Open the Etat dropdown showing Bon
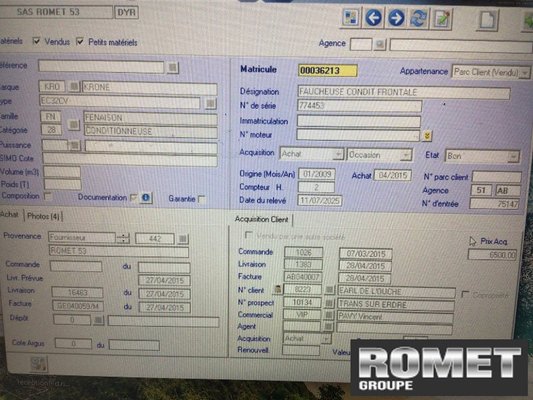This screenshot has height=400, width=533. tap(514, 157)
